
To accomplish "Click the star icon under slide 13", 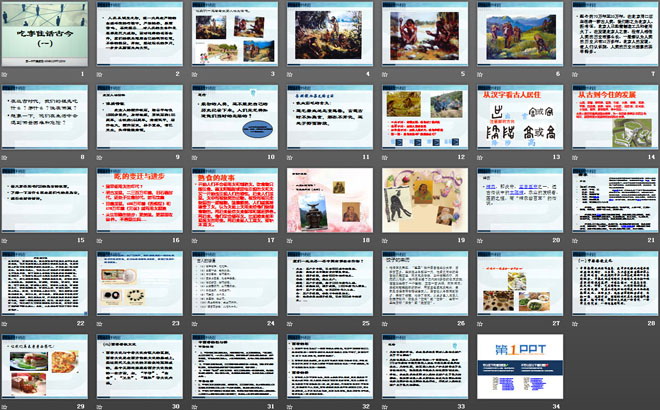I will pyautogui.click(x=480, y=157).
